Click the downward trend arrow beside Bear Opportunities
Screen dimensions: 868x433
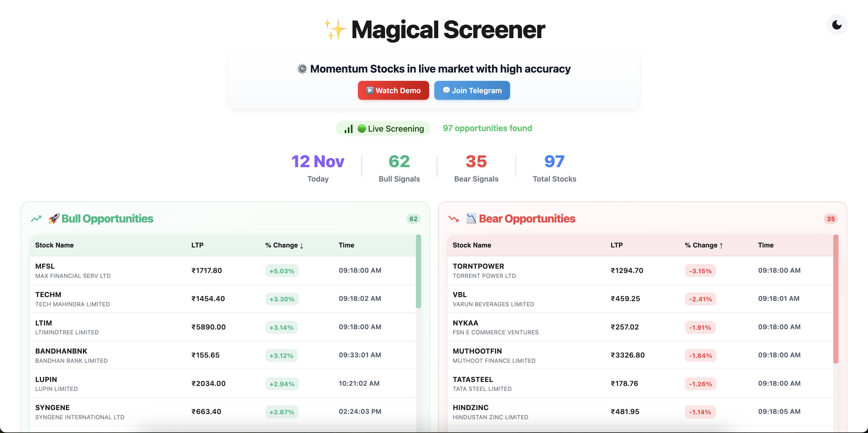click(453, 219)
